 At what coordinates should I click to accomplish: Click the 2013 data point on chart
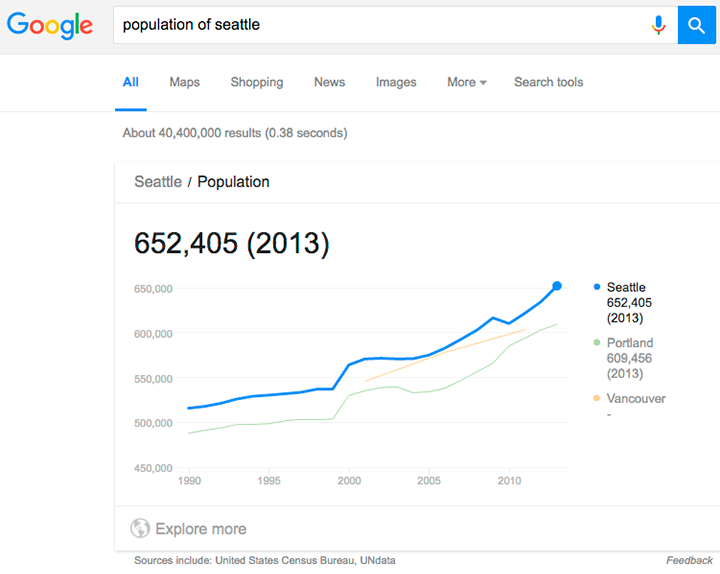click(557, 286)
